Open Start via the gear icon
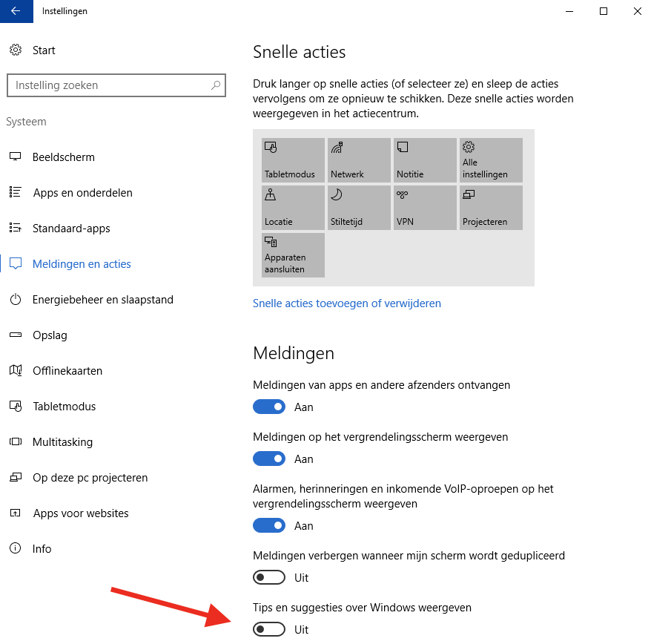The image size is (651, 644). tap(16, 50)
